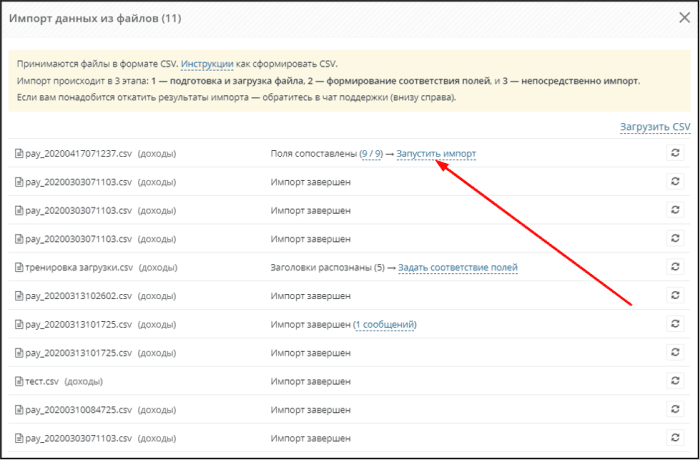Image resolution: width=700 pixels, height=460 pixels.
Task: Click refresh icon for pay_20200313102602.csv
Action: tap(675, 295)
